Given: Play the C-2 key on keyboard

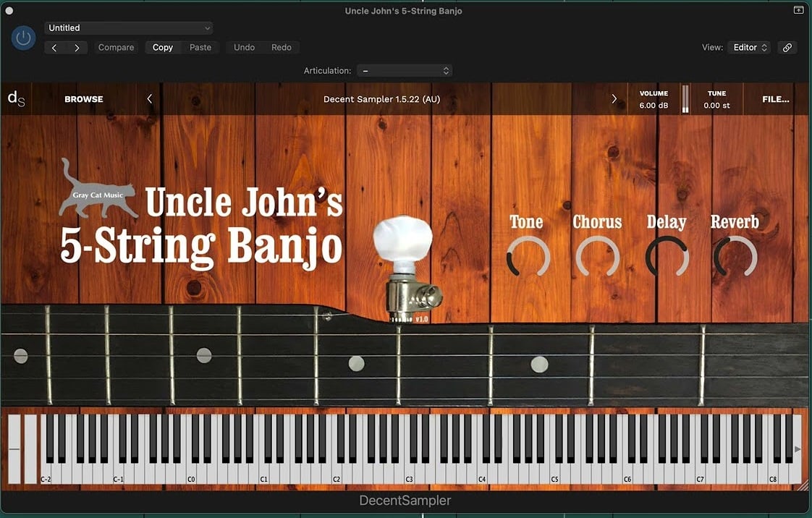Looking at the screenshot, I should pos(46,473).
